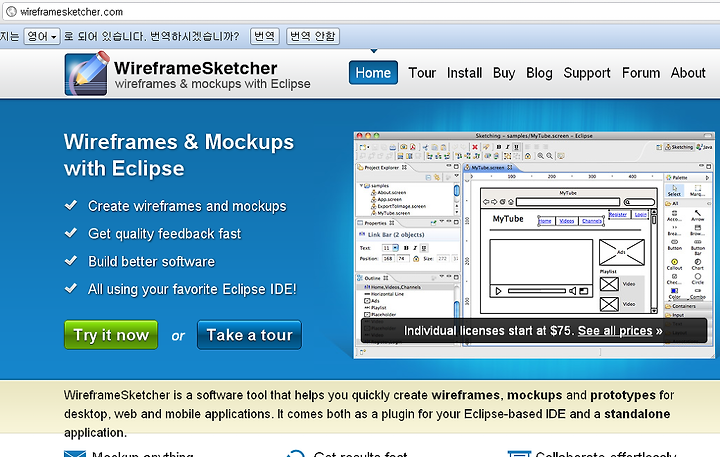Click the WireframeSketcher pencil logo icon
Viewport: 720px width, 457px height.
coord(87,74)
